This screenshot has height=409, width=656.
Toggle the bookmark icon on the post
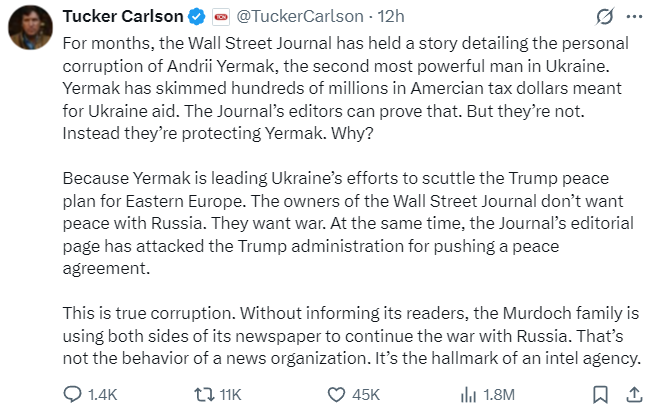tap(600, 394)
